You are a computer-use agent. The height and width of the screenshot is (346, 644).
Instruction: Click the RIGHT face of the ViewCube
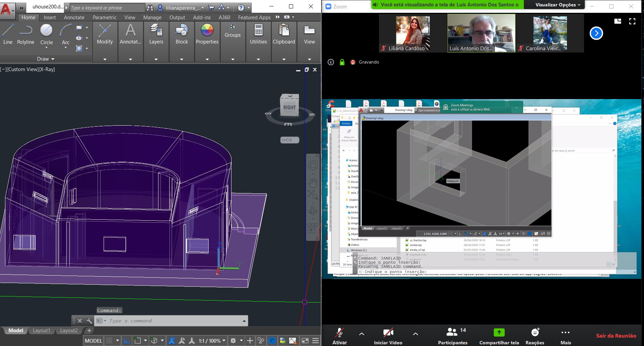pos(289,107)
